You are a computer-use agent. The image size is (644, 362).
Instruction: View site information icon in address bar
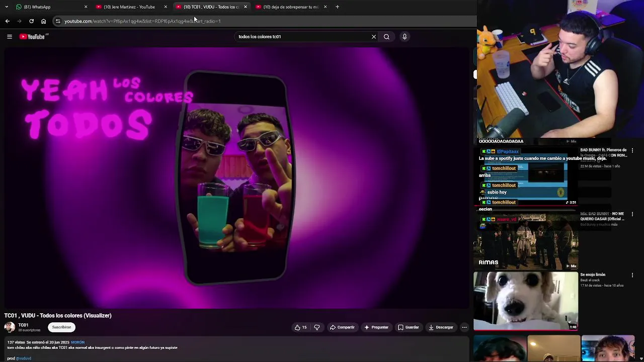(x=58, y=21)
